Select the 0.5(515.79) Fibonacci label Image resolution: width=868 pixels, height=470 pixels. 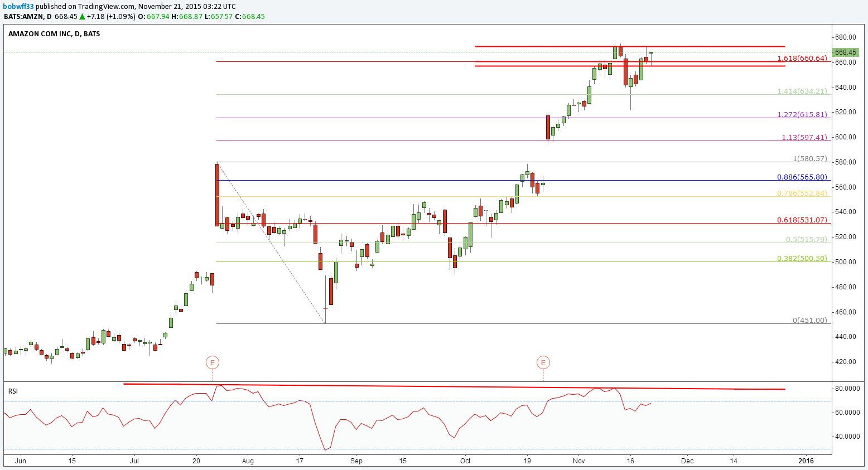tap(807, 239)
